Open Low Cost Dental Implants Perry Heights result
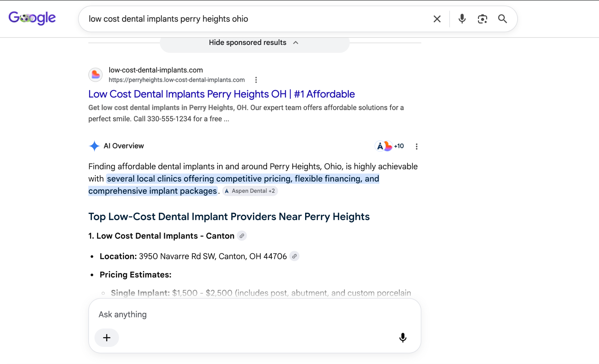The height and width of the screenshot is (364, 599). [x=222, y=94]
